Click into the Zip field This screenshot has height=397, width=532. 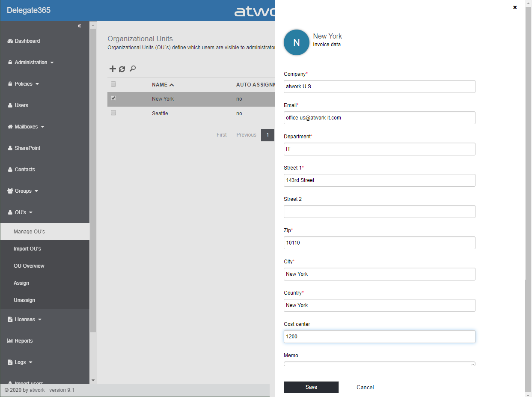pos(380,243)
